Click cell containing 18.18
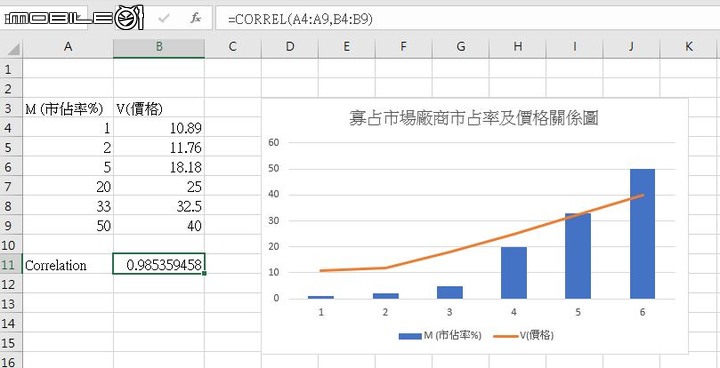 [x=159, y=167]
